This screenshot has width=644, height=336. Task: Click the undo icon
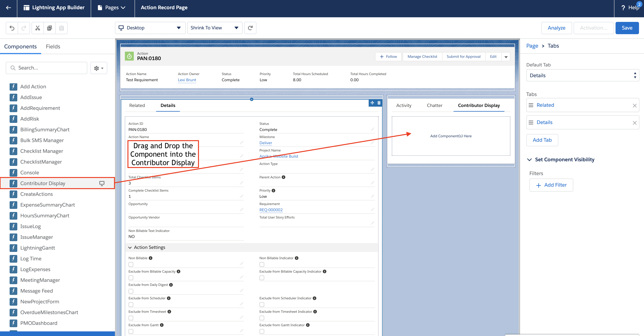12,28
